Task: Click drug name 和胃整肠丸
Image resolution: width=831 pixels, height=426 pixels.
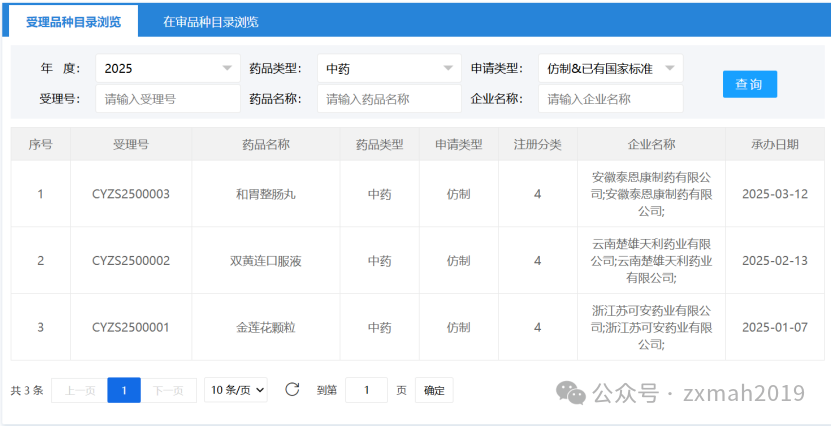Action: 266,194
